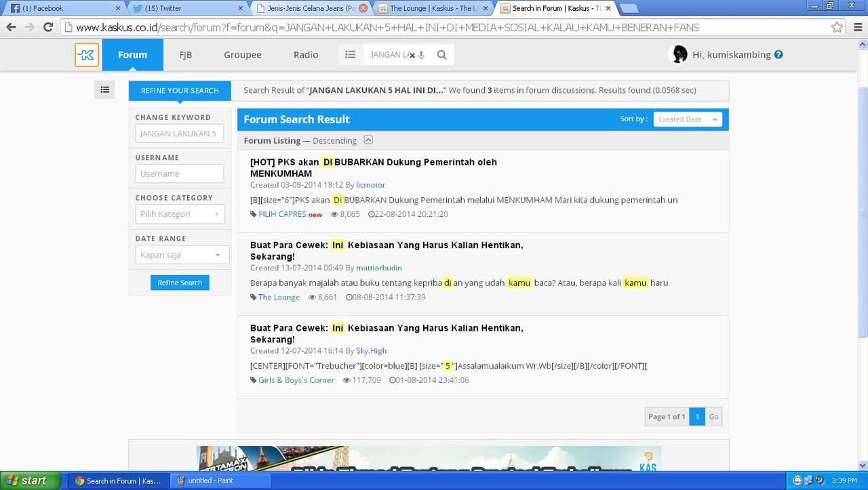Collapse the Forum Listing section
868x490 pixels.
tap(368, 140)
